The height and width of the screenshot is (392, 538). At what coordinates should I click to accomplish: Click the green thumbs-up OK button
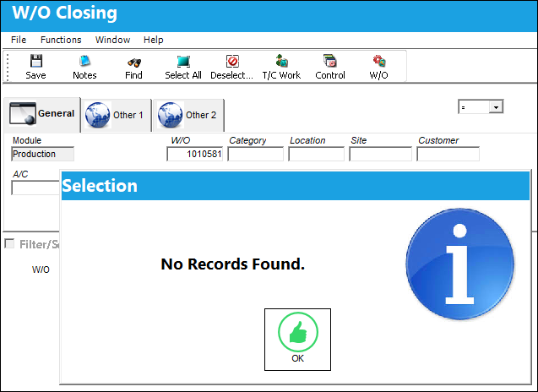(297, 339)
